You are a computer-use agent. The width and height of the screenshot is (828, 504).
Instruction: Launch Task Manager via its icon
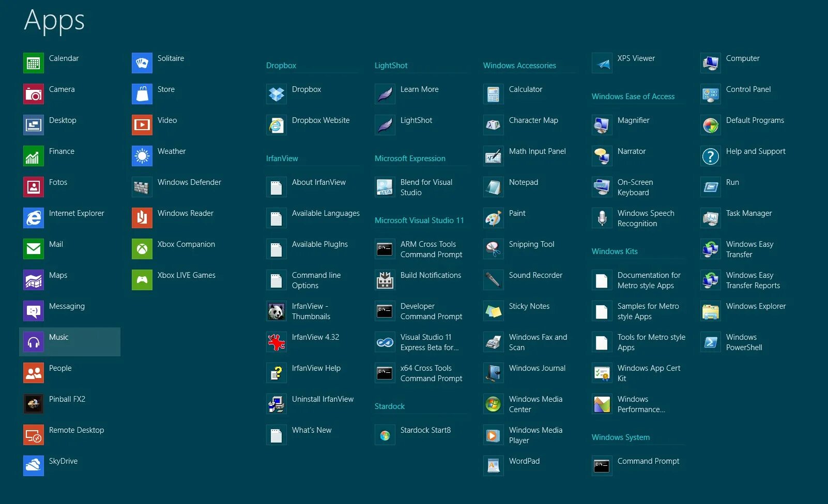pyautogui.click(x=711, y=218)
